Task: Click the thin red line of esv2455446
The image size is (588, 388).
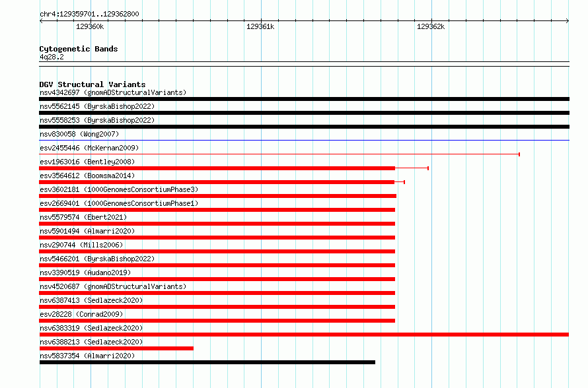Action: (279, 154)
